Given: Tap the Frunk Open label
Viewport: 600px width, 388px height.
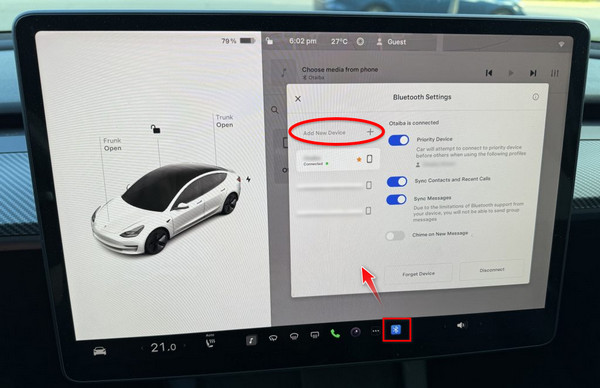Looking at the screenshot, I should [x=112, y=144].
